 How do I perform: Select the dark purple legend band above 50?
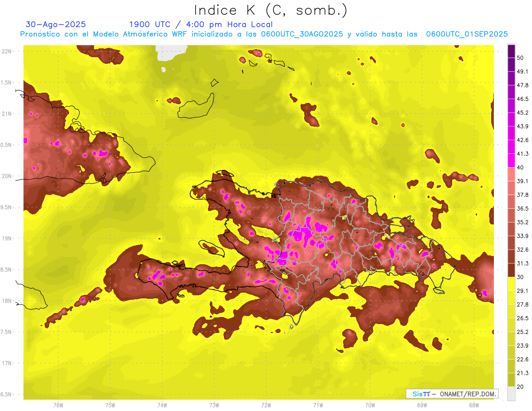point(511,51)
